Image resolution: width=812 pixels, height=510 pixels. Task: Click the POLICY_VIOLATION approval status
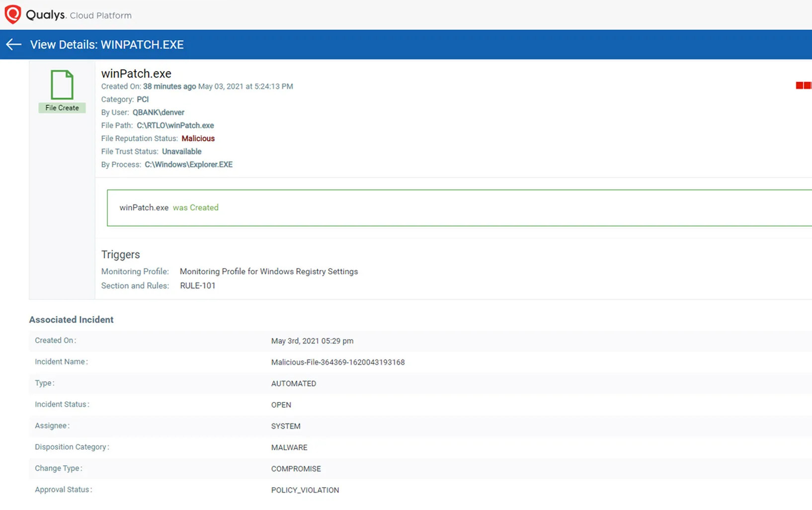tap(305, 490)
